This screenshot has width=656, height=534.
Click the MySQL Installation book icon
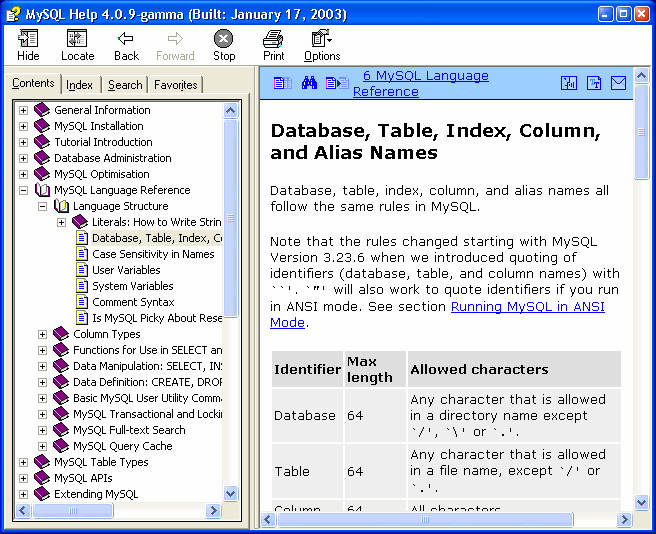coord(42,126)
